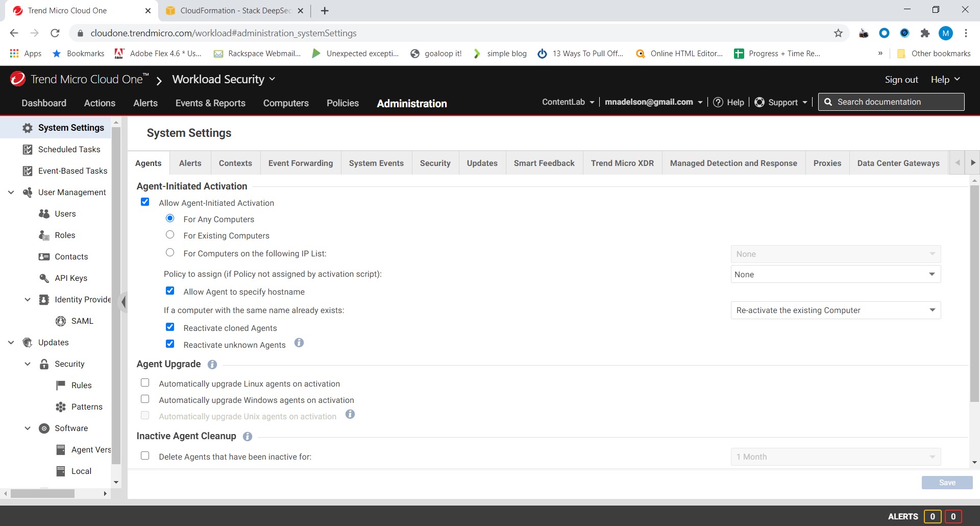Switch to the Event Forwarding tab
The height and width of the screenshot is (526, 980).
(301, 163)
